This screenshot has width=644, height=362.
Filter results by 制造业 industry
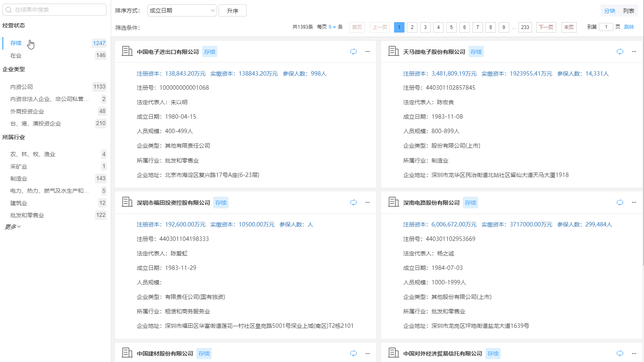click(19, 179)
